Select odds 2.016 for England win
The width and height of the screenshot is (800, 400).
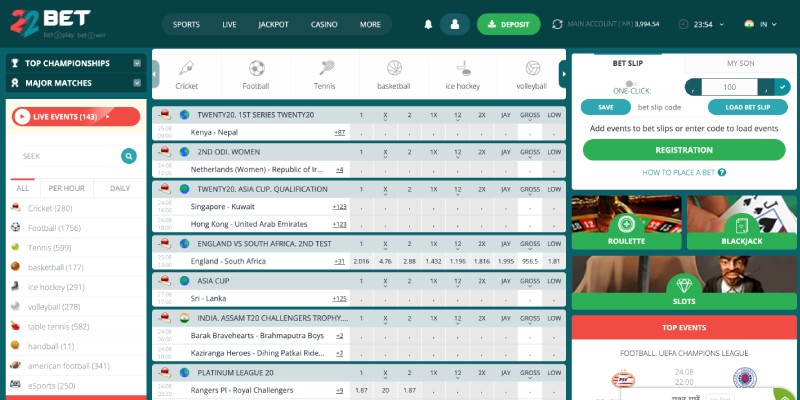[361, 261]
